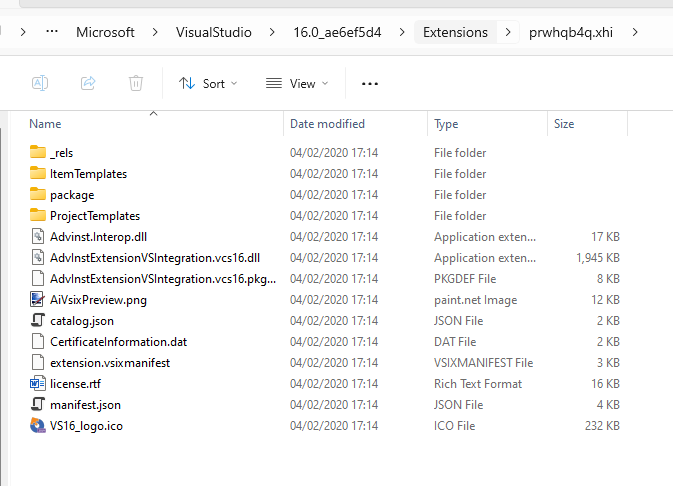Sort by Type column header
The width and height of the screenshot is (673, 486).
pos(446,124)
